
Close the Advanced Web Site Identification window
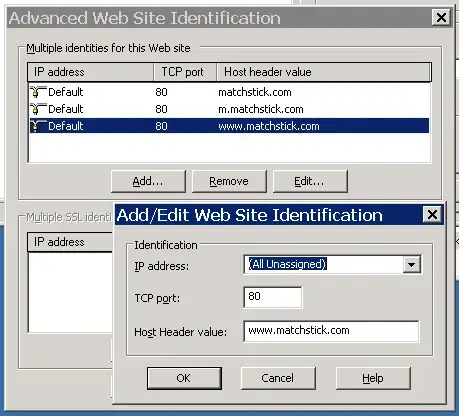441,17
